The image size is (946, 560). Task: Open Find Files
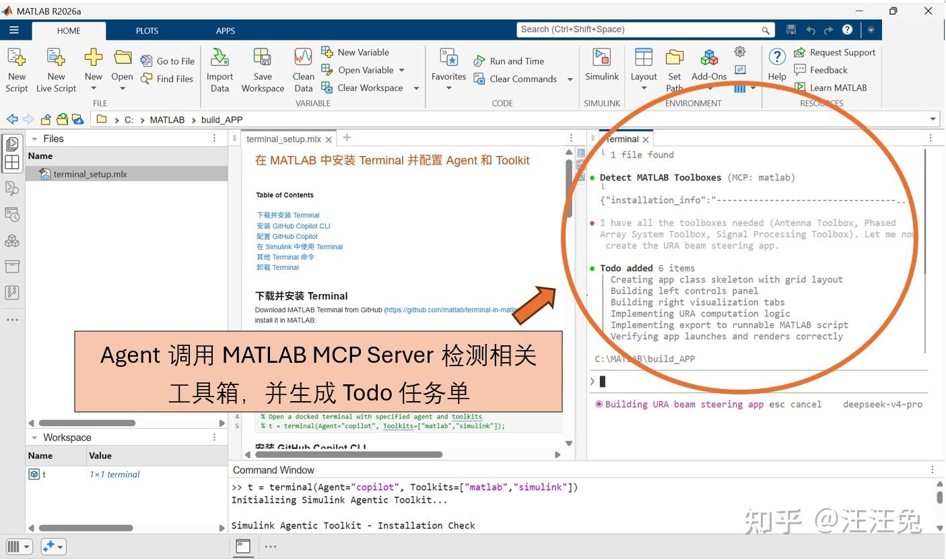pos(167,79)
